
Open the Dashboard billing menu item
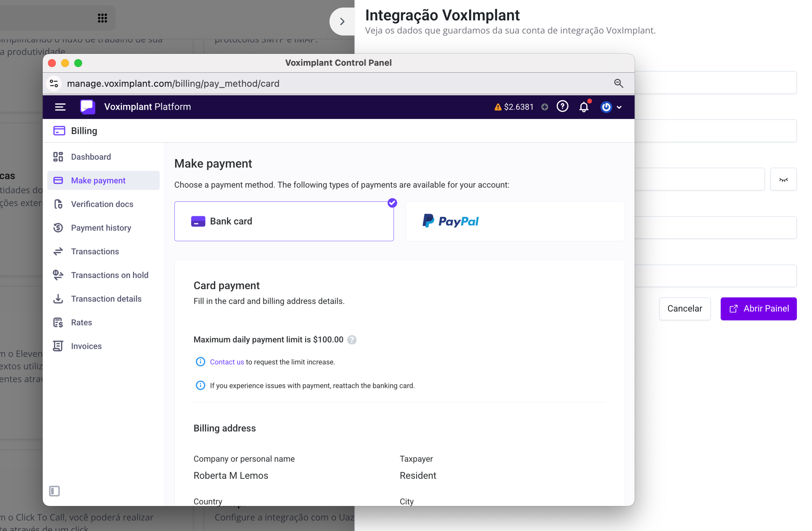[x=91, y=157]
